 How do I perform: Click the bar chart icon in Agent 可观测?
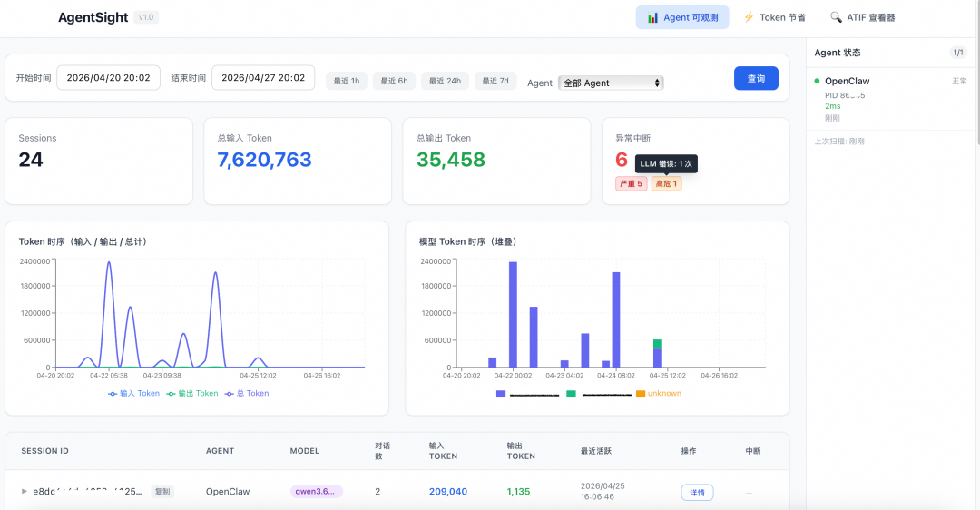pyautogui.click(x=652, y=17)
